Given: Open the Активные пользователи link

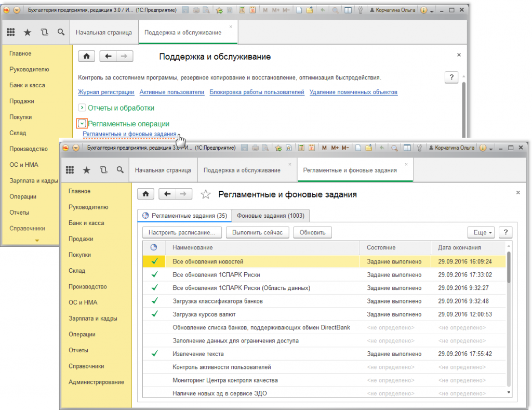Looking at the screenshot, I should point(171,92).
